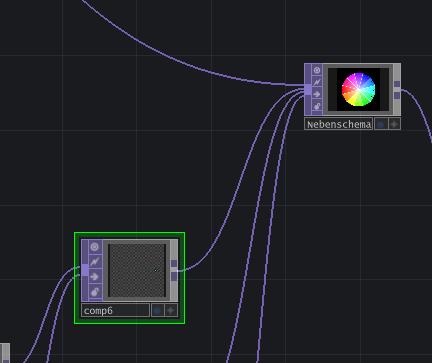Click the lower output connector of comp6

[174, 277]
